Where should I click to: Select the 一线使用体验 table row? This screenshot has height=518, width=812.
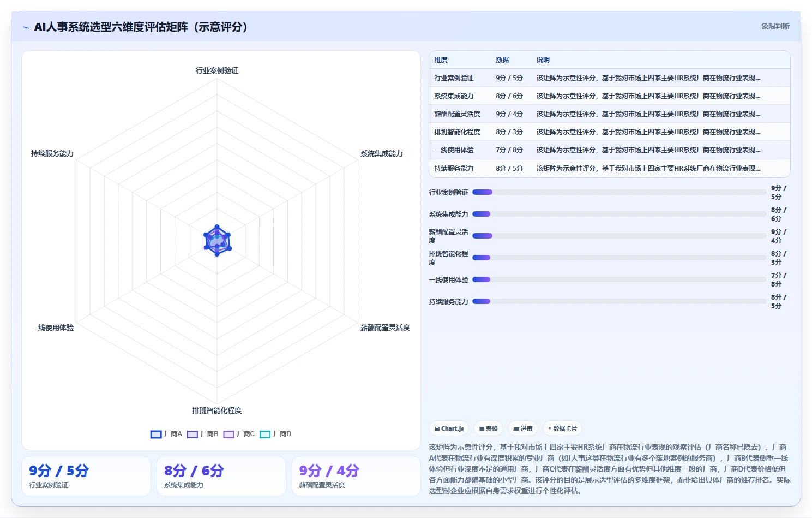(610, 150)
